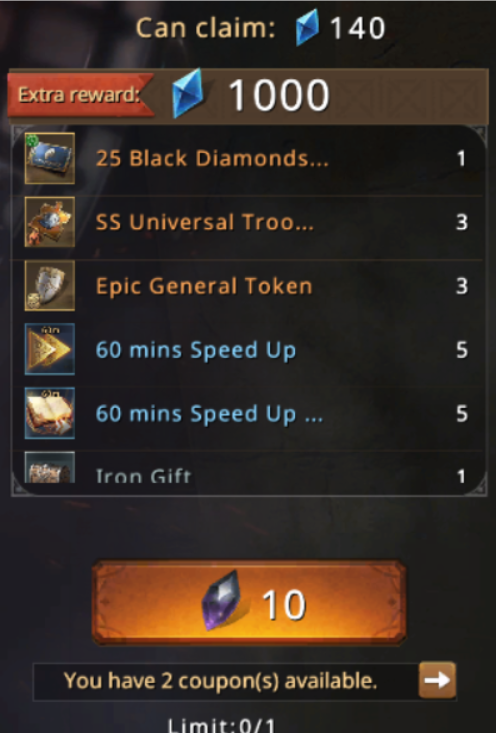Buy the pack for 10 black diamonds
Screen dimensions: 496x733
249,603
